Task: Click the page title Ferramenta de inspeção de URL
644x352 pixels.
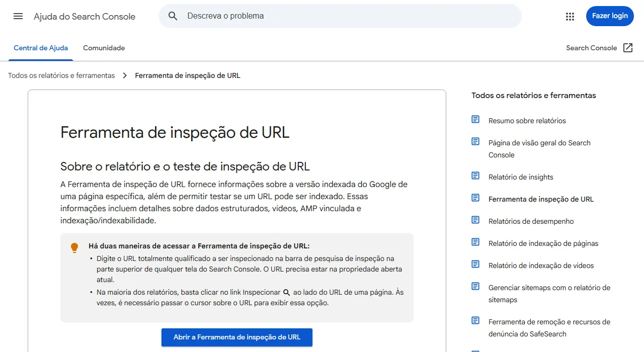Action: (x=175, y=132)
